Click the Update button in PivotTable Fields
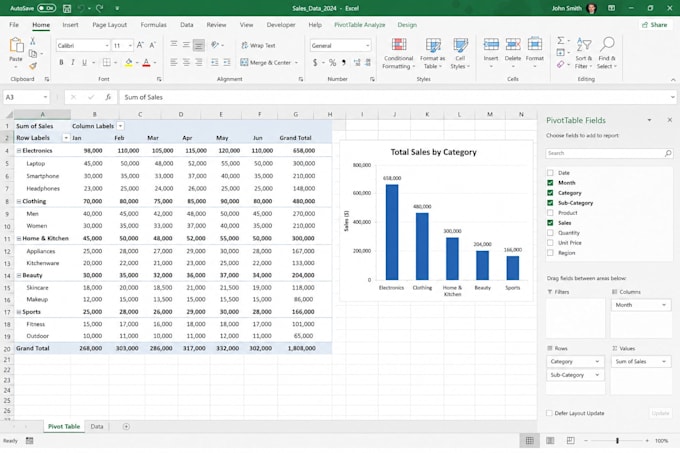 [x=660, y=413]
